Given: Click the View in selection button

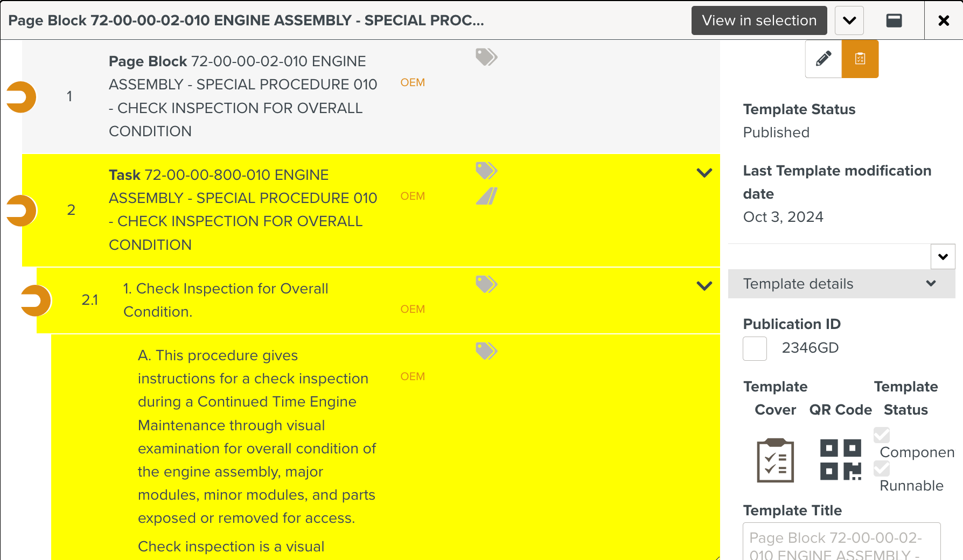Looking at the screenshot, I should click(x=759, y=20).
